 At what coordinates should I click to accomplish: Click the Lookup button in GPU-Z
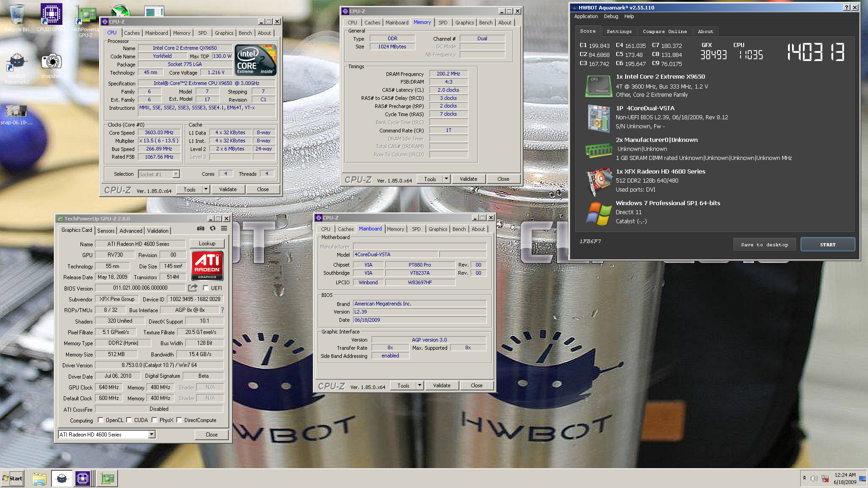pyautogui.click(x=207, y=244)
